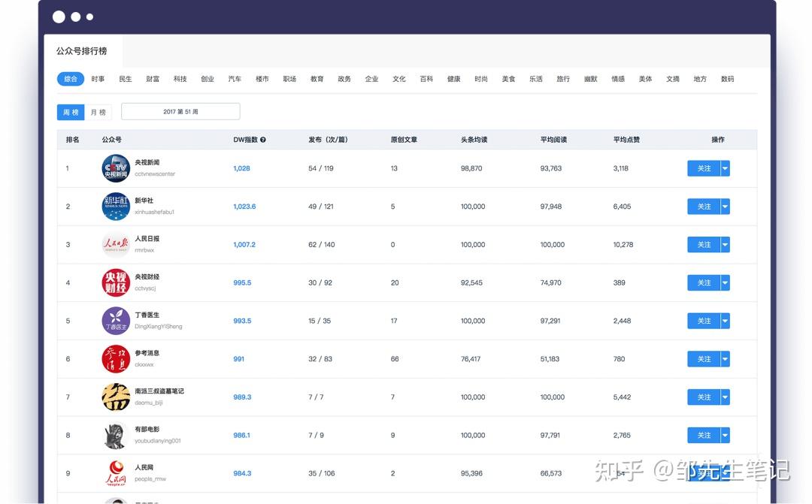Viewport: 812px width, 504px height.
Task: Select the 汽车 category tab
Action: [235, 79]
